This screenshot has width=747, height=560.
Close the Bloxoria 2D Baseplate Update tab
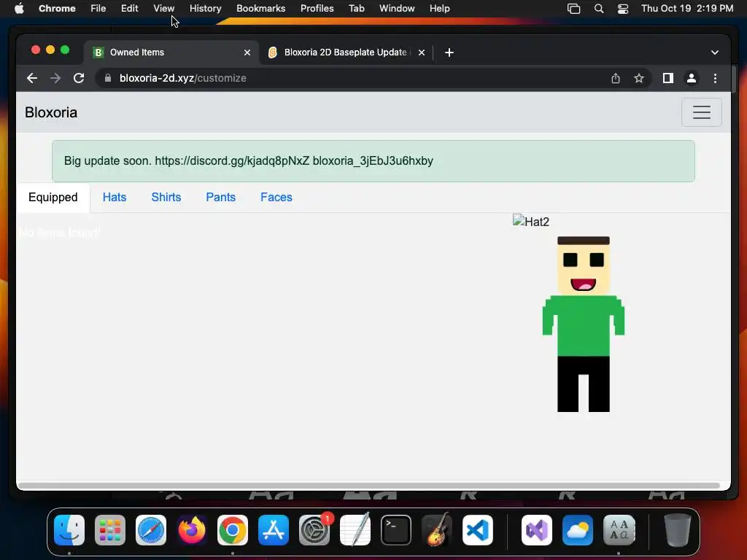pos(422,52)
